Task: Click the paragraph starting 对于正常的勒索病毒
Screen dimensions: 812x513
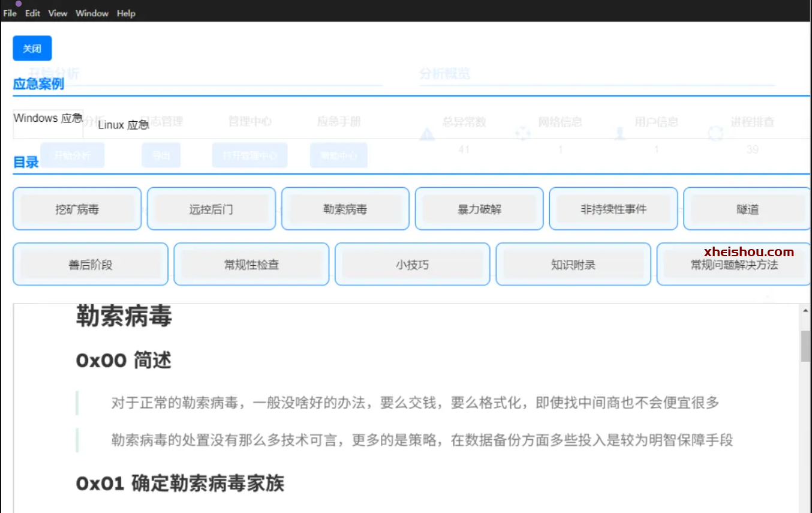Action: pos(415,403)
